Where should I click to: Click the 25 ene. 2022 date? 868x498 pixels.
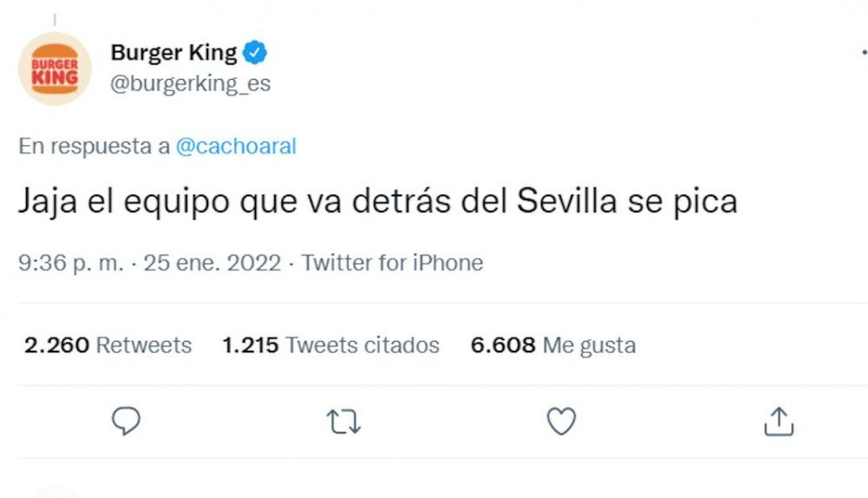click(213, 263)
